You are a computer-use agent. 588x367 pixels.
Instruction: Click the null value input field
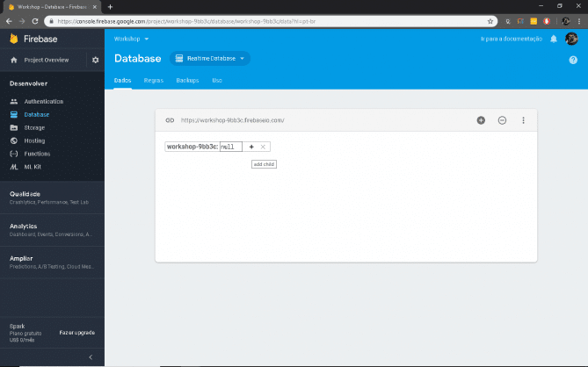[230, 147]
